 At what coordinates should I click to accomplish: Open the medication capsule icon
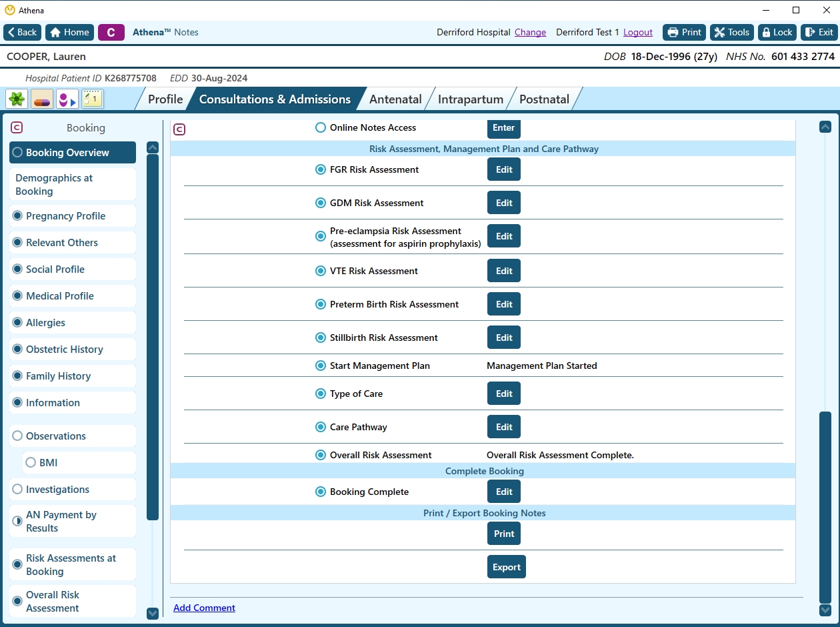click(x=42, y=99)
